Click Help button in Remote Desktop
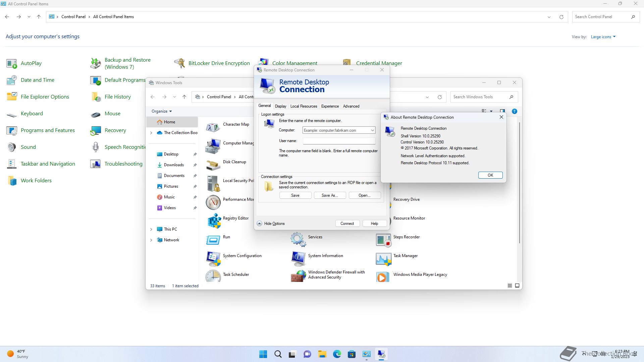This screenshot has height=362, width=644. tap(374, 224)
